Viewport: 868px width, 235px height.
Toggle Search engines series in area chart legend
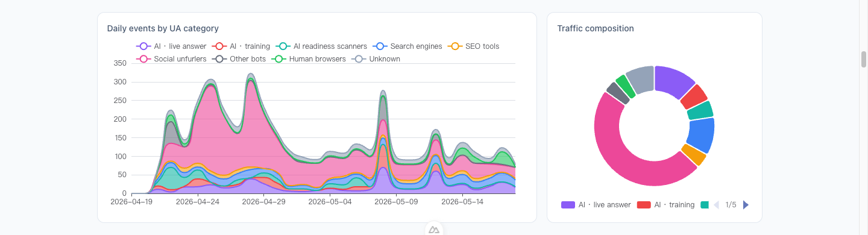pyautogui.click(x=407, y=46)
